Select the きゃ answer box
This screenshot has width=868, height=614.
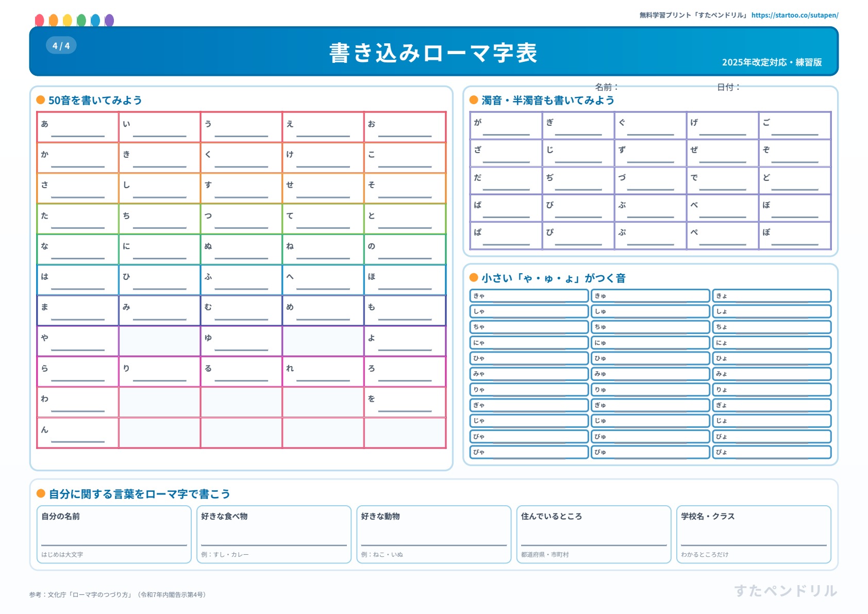pyautogui.click(x=529, y=295)
